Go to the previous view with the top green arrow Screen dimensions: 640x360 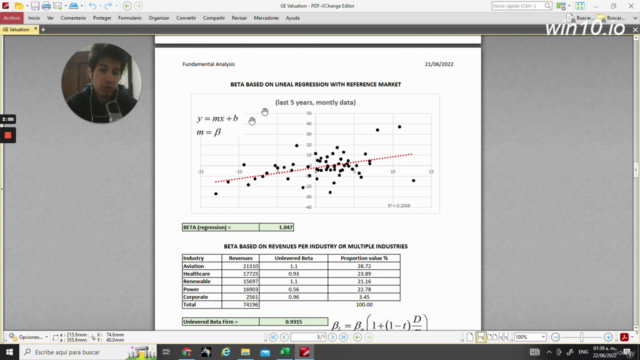(127, 6)
